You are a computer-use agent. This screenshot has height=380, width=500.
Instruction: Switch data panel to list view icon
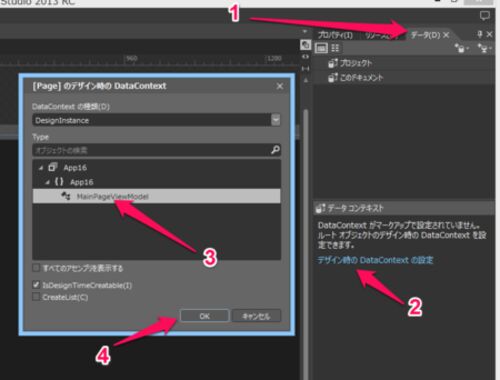(321, 48)
